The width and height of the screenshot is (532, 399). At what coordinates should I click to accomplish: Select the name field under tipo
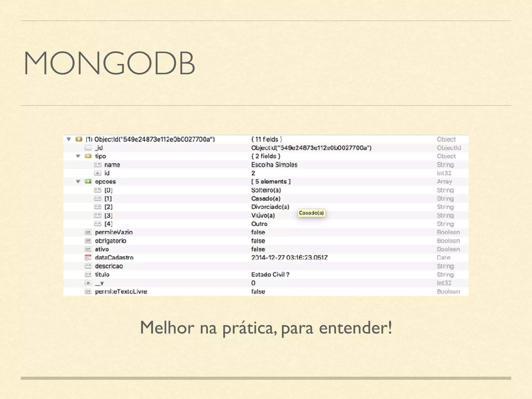[112, 165]
